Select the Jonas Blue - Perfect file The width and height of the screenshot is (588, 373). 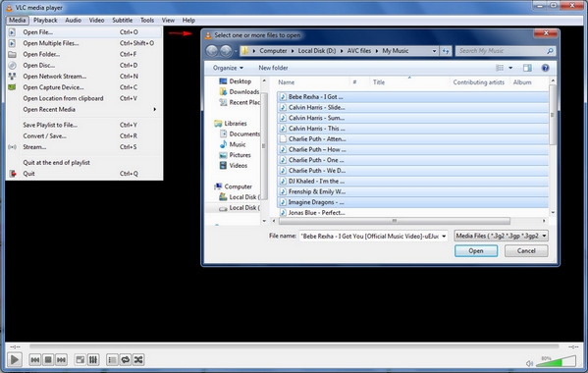pyautogui.click(x=412, y=213)
